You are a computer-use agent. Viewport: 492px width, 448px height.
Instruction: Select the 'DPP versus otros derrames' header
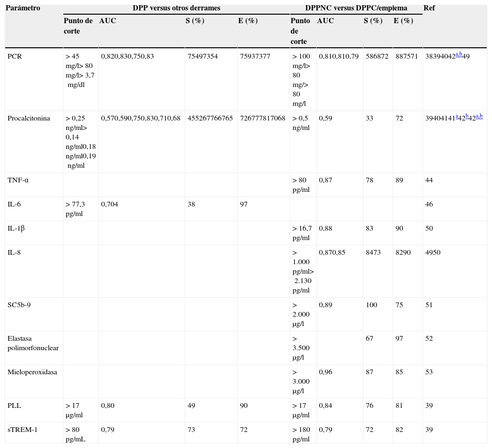point(176,9)
